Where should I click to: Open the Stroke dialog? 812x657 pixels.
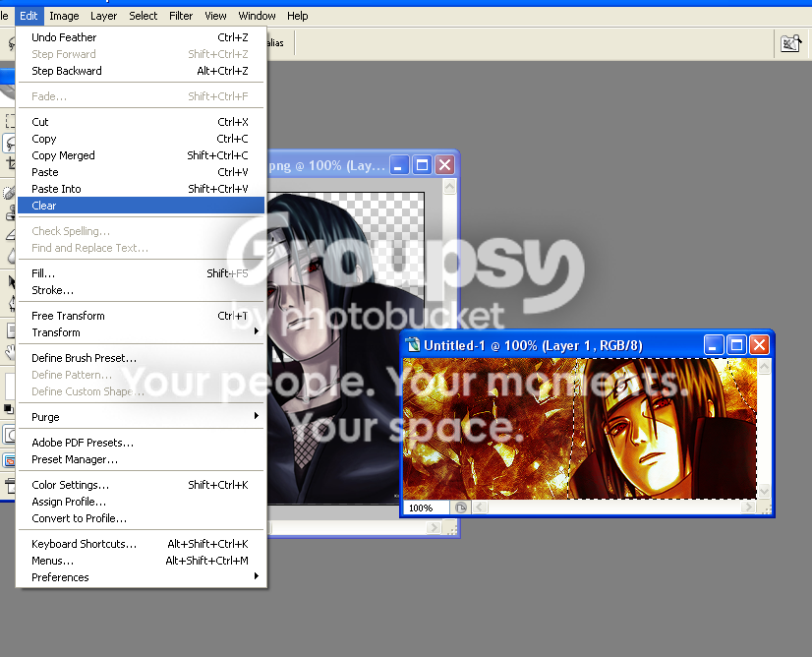tap(141, 290)
